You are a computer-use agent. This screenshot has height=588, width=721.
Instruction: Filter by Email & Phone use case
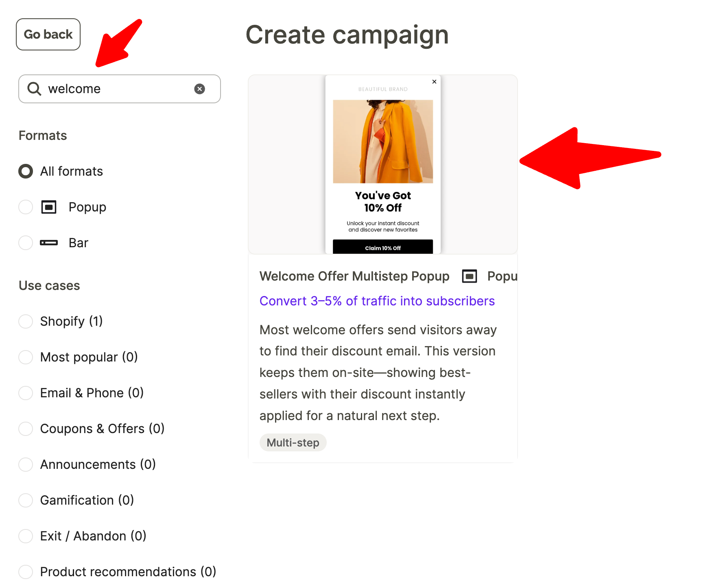[x=26, y=393]
